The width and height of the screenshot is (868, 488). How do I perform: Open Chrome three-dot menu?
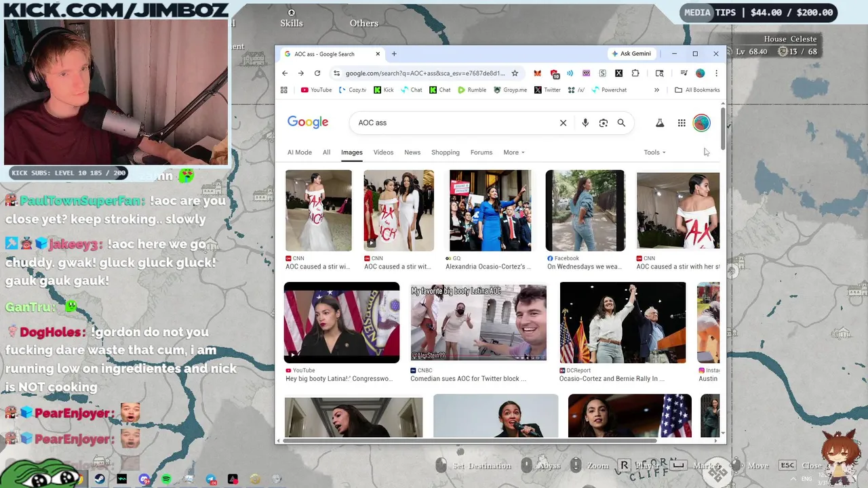(716, 73)
